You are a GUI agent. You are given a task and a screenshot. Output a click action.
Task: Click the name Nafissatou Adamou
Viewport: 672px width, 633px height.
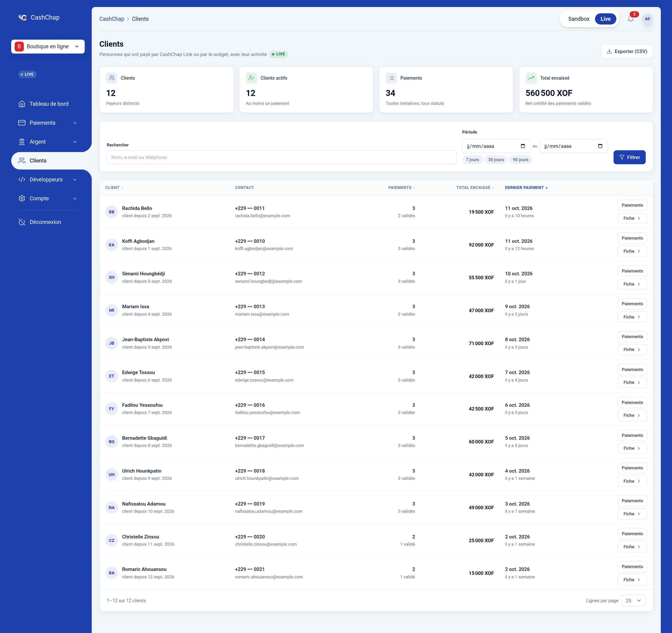point(144,504)
